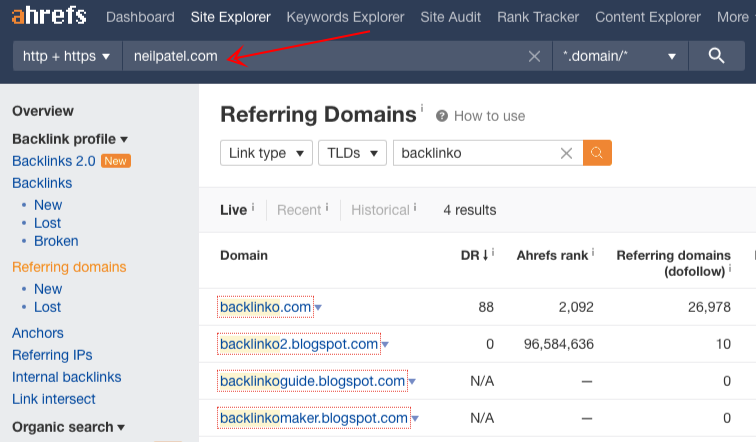This screenshot has width=756, height=442.
Task: Open the TLDs filter dropdown
Action: [x=352, y=153]
